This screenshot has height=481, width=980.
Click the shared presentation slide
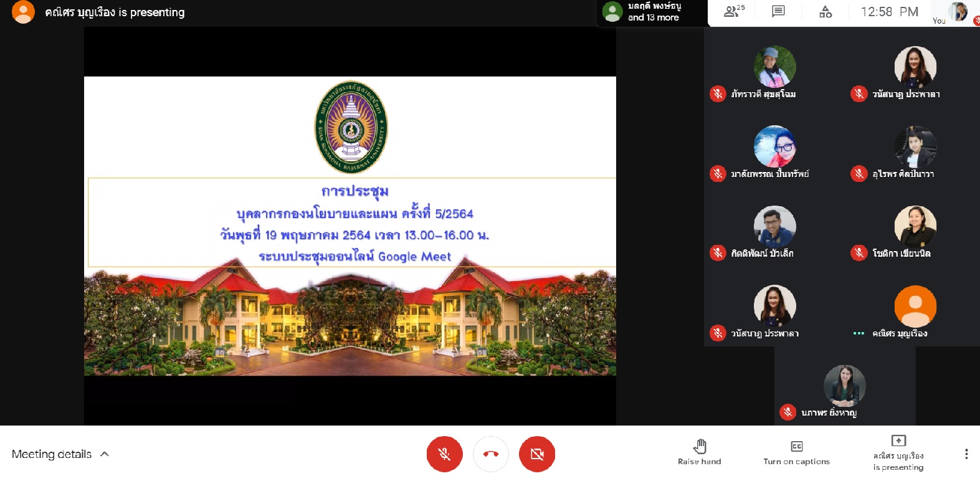coord(350,226)
